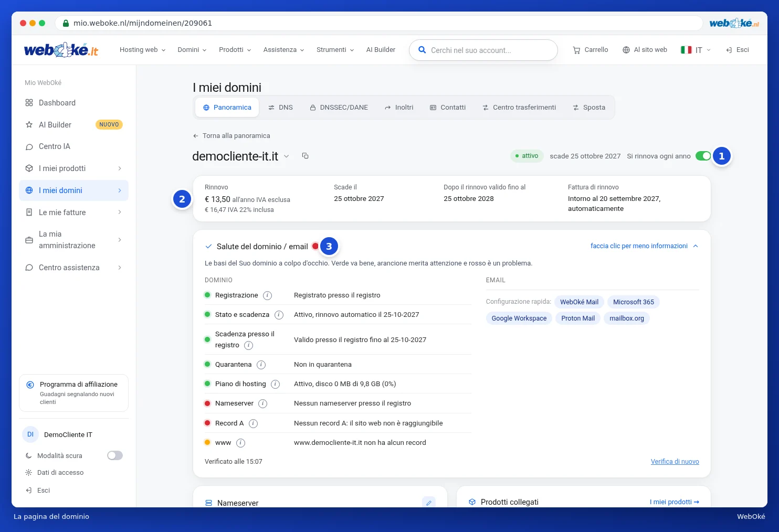The image size is (779, 532).
Task: Open Strumenti dropdown menu
Action: click(x=335, y=50)
